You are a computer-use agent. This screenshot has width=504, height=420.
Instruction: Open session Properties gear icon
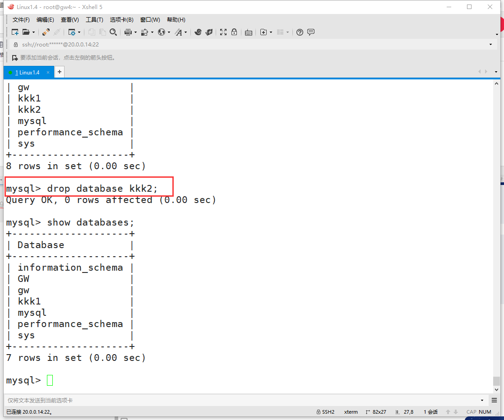tap(72, 32)
